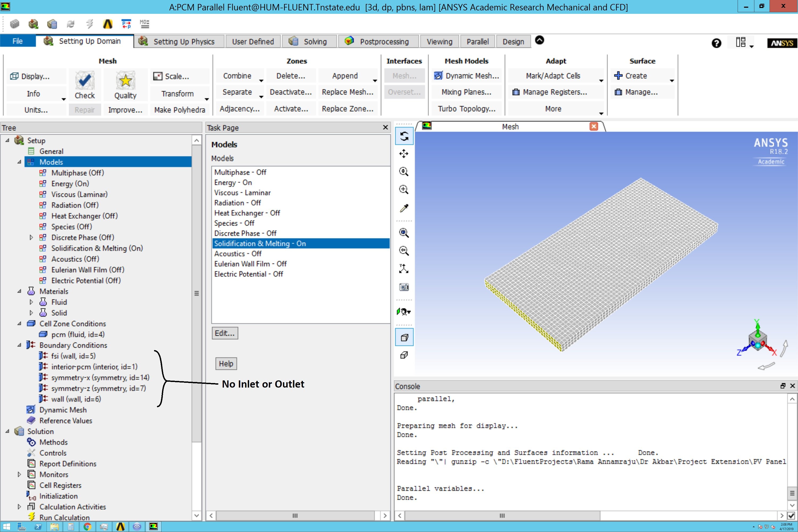The width and height of the screenshot is (798, 532).
Task: Click the Console horizontal scrollbar thumb
Action: point(502,516)
